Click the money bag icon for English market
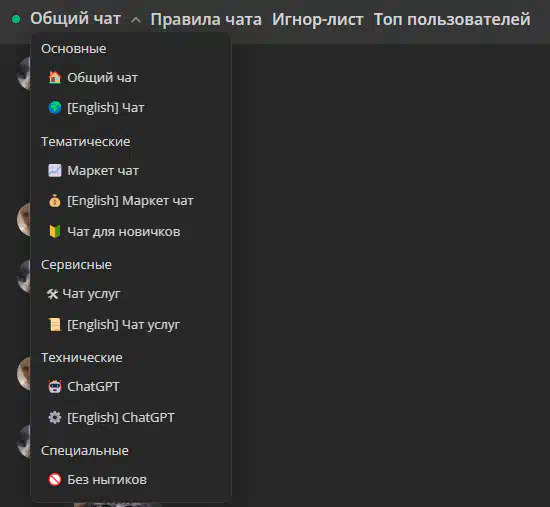Image resolution: width=550 pixels, height=507 pixels. 55,201
